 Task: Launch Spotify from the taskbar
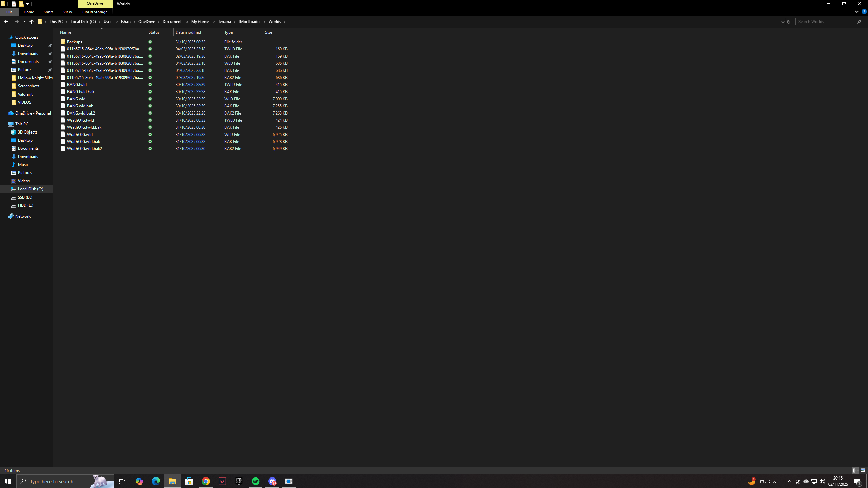(x=256, y=481)
